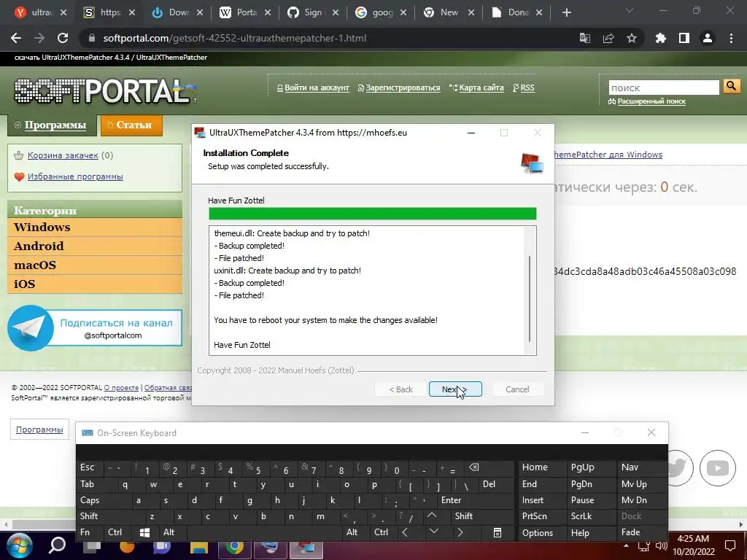Click Зарегистрироваться link

[403, 87]
